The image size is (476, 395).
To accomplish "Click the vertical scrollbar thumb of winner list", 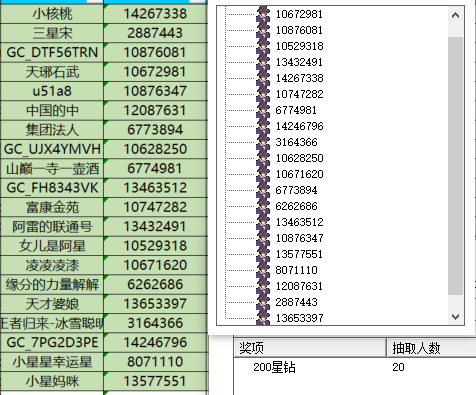I will tap(455, 166).
